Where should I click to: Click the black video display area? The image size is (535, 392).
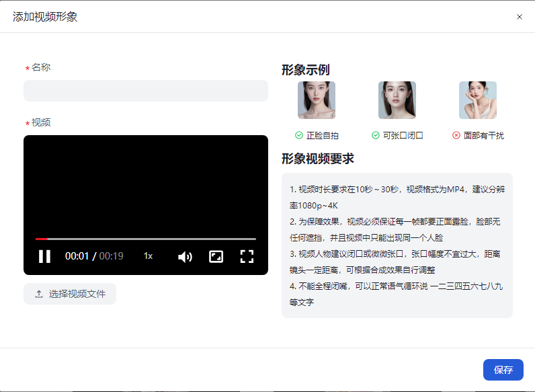[145, 182]
